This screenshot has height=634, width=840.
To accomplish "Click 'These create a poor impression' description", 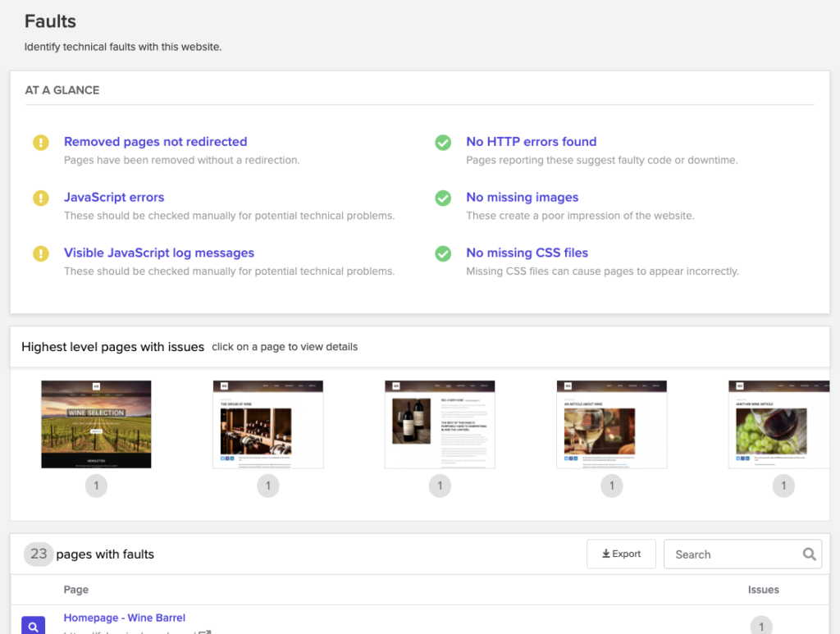I will 580,215.
